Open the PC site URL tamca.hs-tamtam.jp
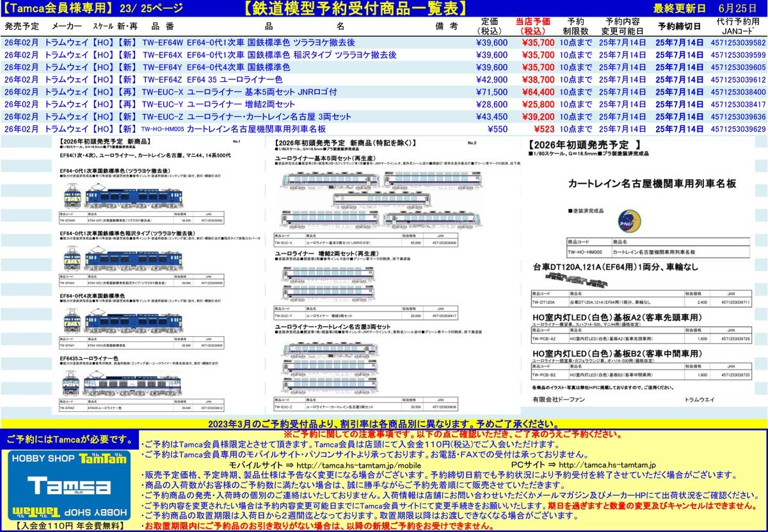Screen dimensions: 768x532 607,465
